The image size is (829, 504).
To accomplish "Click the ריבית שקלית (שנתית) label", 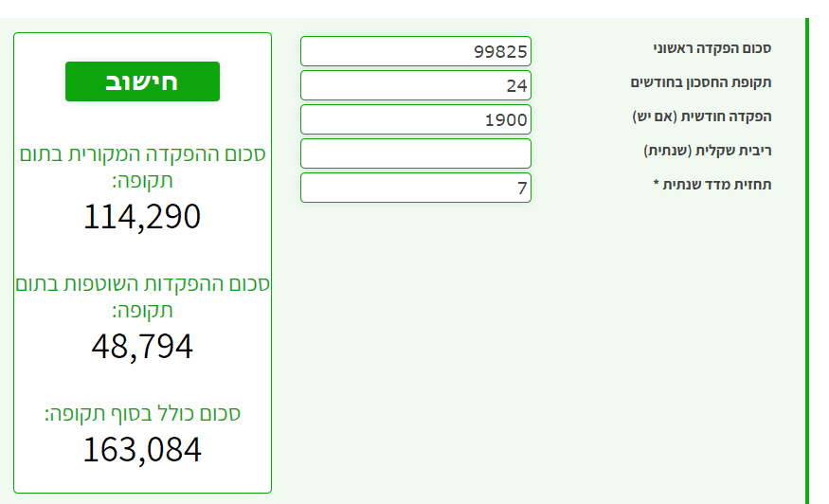I will coord(708,151).
